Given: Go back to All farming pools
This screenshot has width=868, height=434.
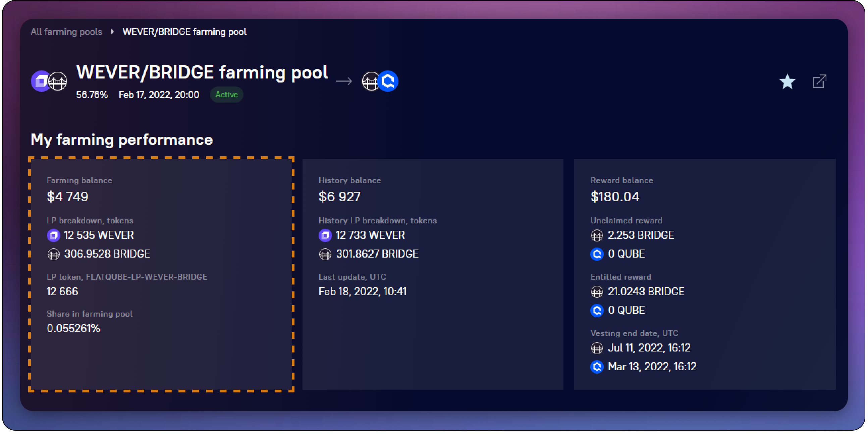Looking at the screenshot, I should pos(66,32).
